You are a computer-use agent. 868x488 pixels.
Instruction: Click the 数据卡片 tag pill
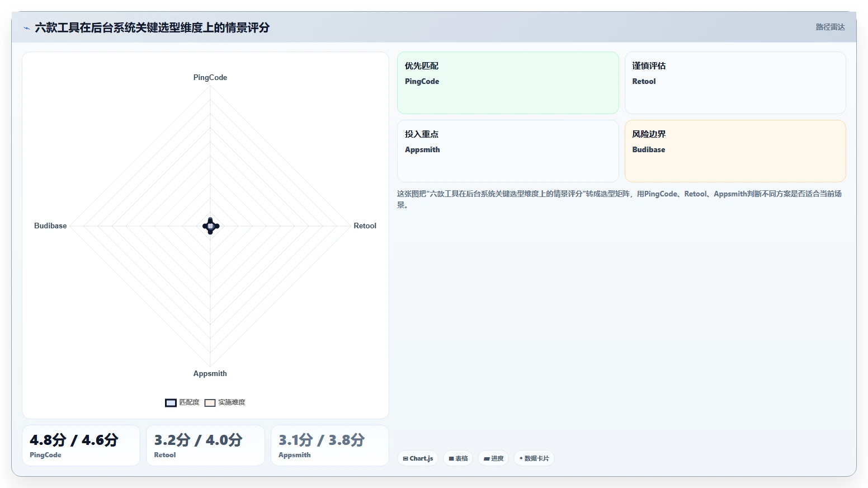click(x=534, y=458)
